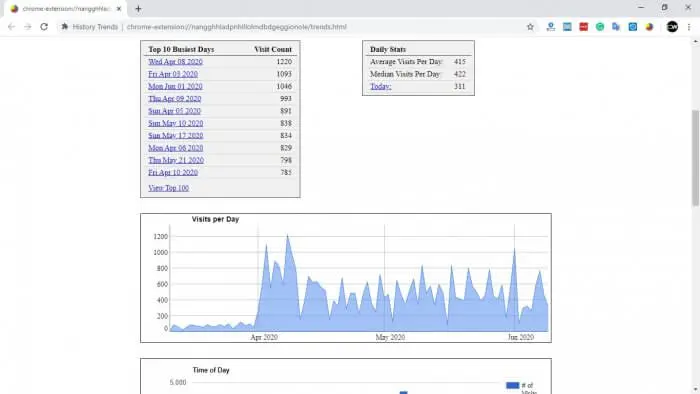Open the Sun Apr 05 2020 link
Screen dimensions: 700x394
[175, 111]
